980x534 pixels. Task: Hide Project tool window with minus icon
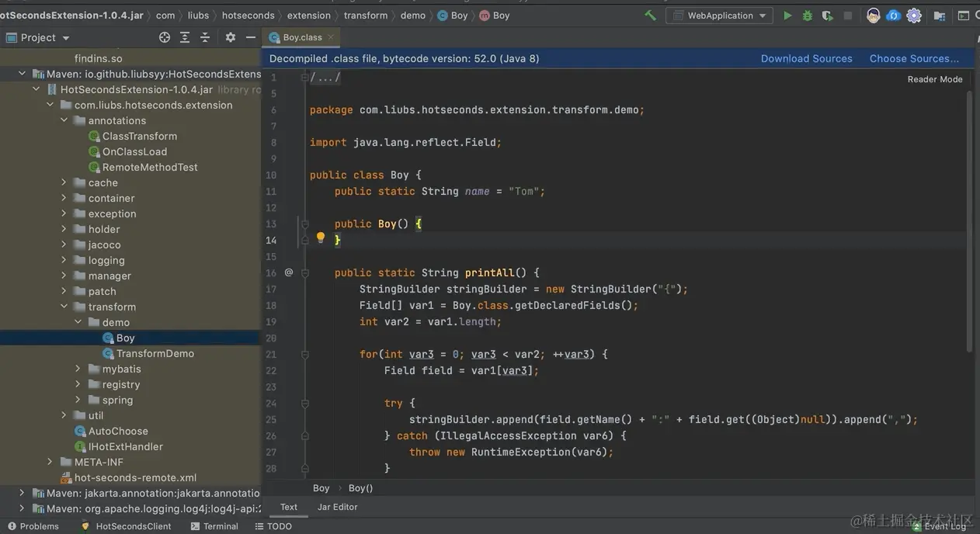250,36
